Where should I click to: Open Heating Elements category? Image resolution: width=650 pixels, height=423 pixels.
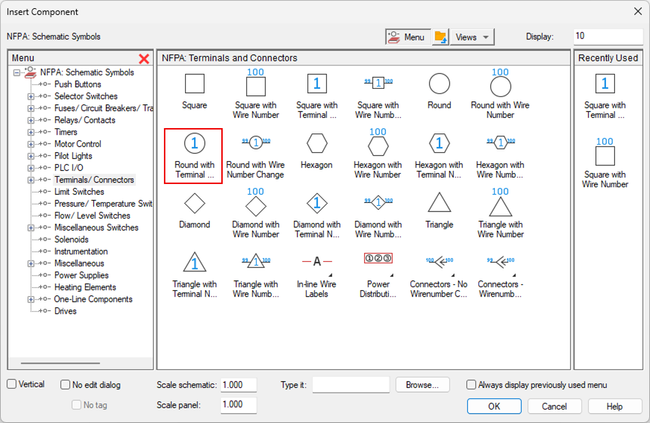tap(85, 287)
